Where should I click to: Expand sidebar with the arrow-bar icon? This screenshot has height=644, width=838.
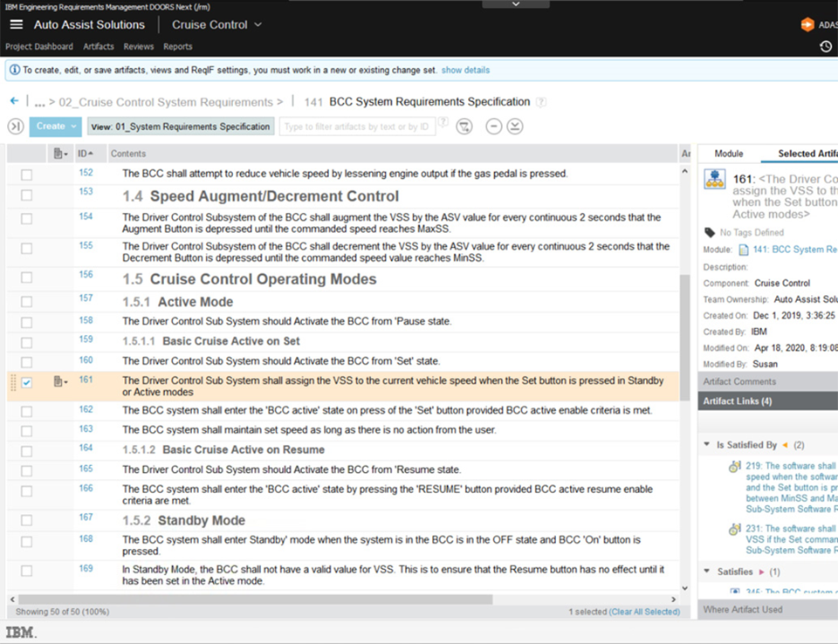click(16, 127)
